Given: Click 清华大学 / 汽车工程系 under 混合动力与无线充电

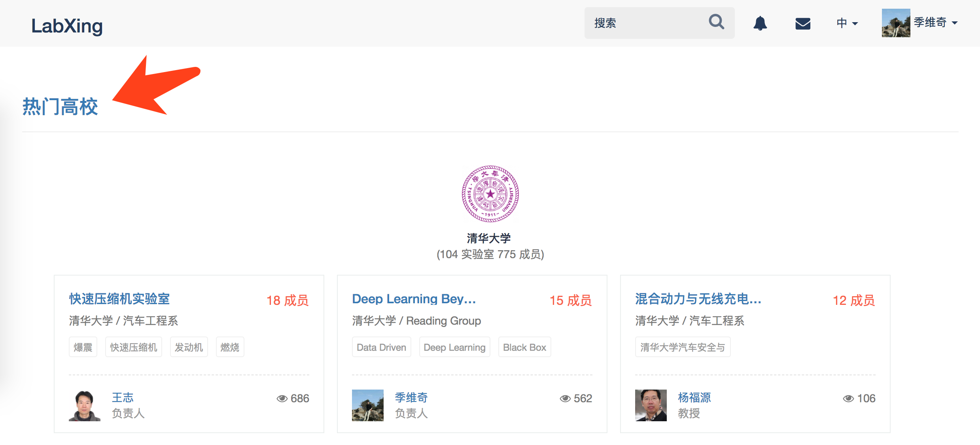Looking at the screenshot, I should (x=690, y=321).
